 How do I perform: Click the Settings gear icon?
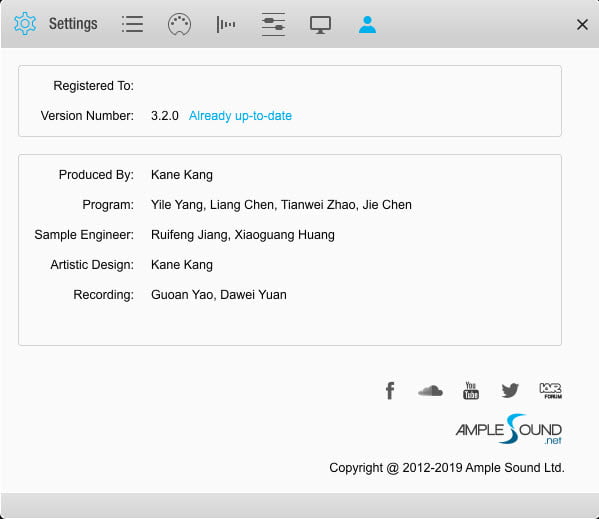point(25,24)
